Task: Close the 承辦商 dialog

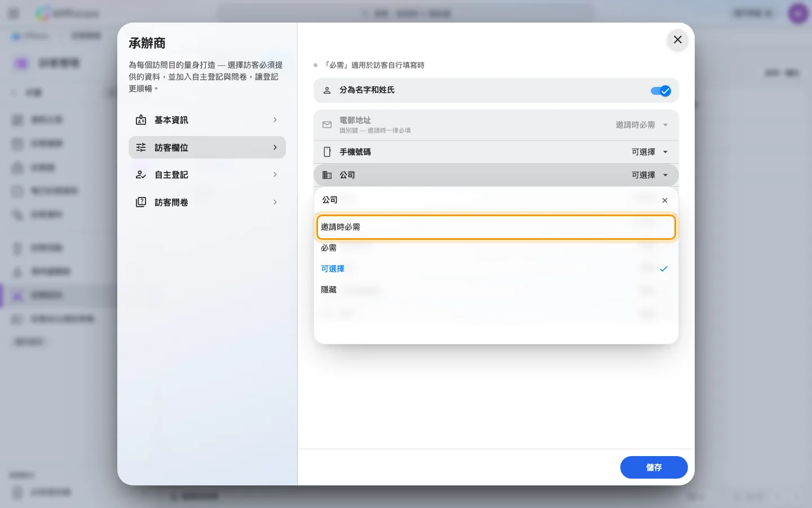Action: coord(678,40)
